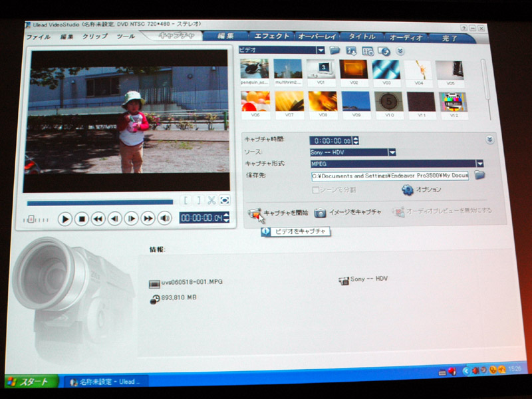
Task: Click the Stop playback button
Action: (x=81, y=218)
